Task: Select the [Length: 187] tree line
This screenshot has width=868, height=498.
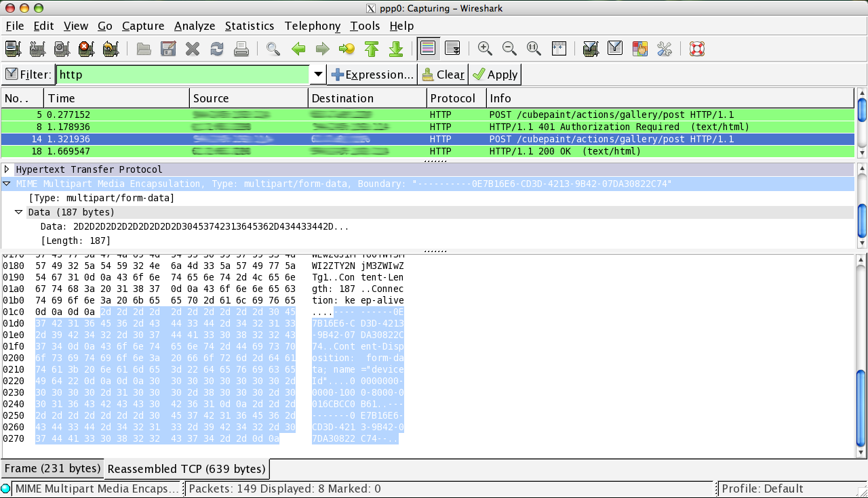Action: pos(76,241)
